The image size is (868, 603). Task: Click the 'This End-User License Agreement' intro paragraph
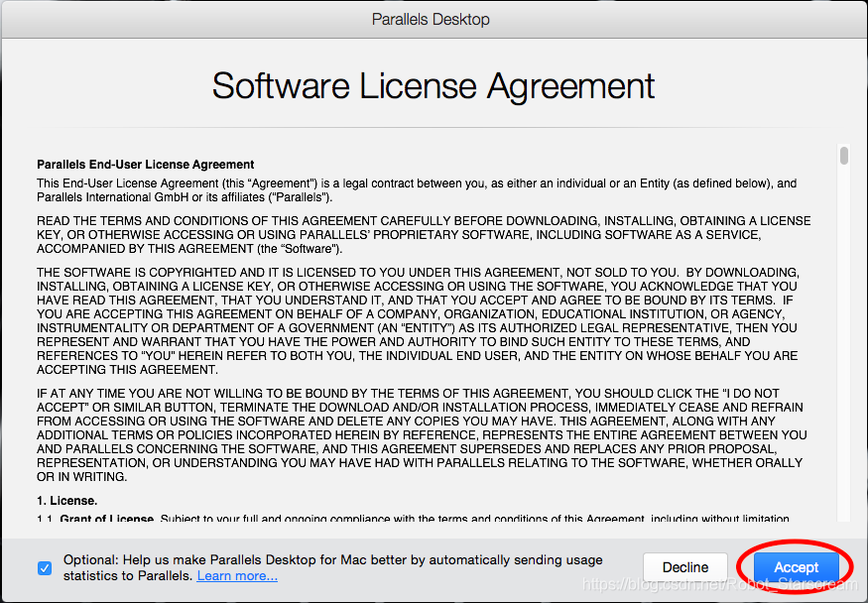417,190
